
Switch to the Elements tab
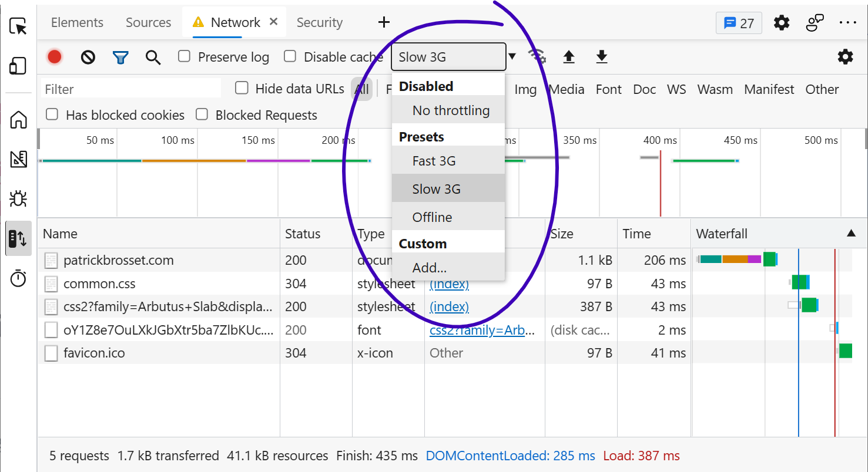pyautogui.click(x=77, y=22)
